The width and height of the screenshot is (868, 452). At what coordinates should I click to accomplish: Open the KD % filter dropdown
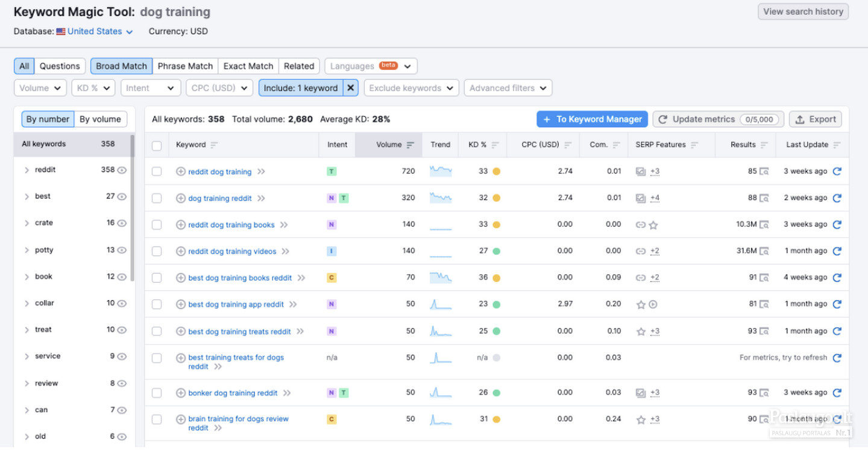click(93, 88)
